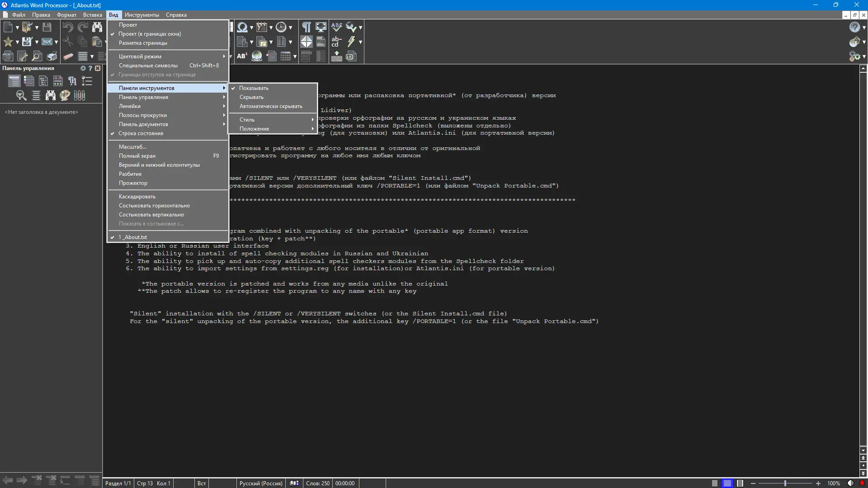Click the ABC spellcheck icon
This screenshot has height=488, width=868.
pos(336,27)
